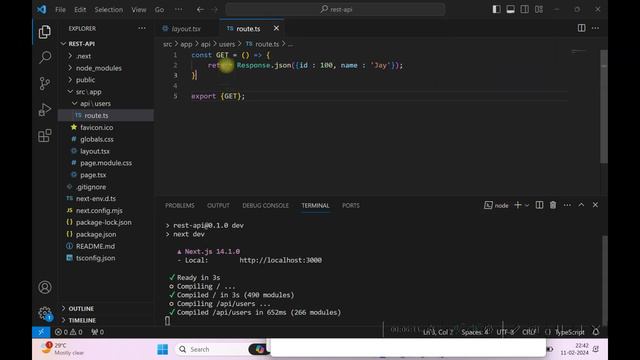Click the remote window indicator in status bar
The image size is (640, 360).
pyautogui.click(x=41, y=332)
